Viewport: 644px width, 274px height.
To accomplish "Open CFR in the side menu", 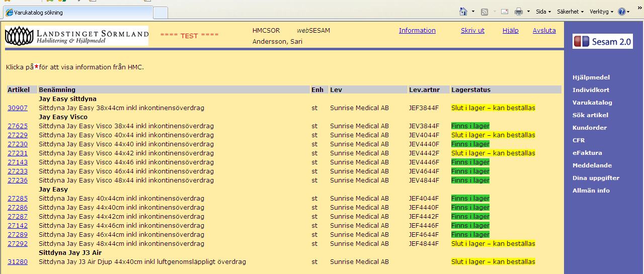I will click(579, 140).
